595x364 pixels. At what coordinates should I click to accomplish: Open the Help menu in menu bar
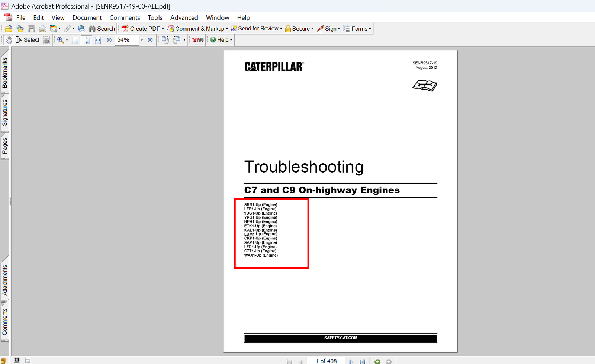click(244, 17)
